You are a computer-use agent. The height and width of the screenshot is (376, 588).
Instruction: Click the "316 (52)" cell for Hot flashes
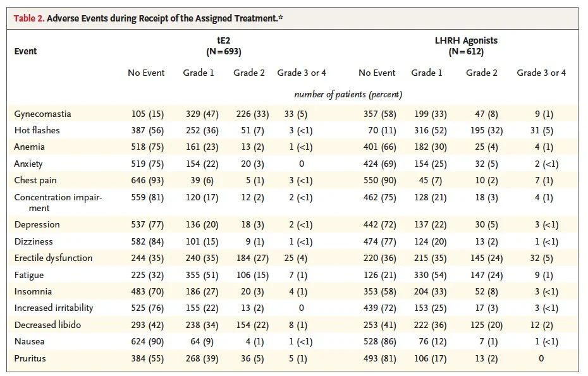pyautogui.click(x=428, y=130)
